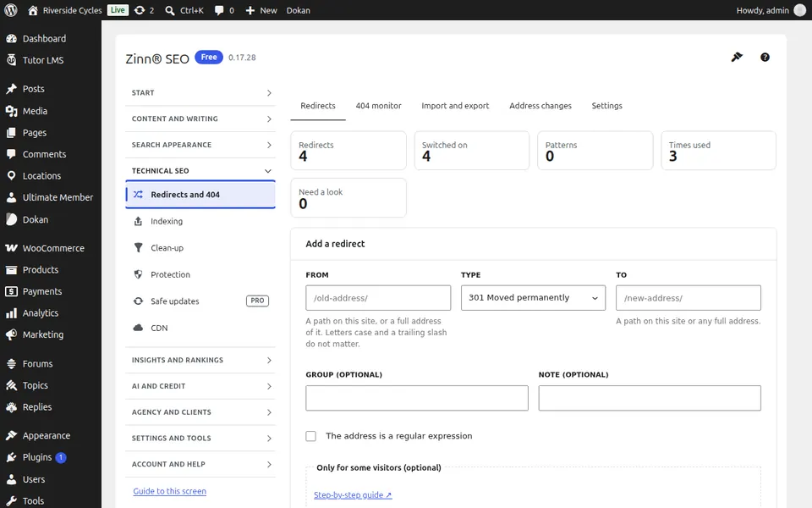The width and height of the screenshot is (812, 508).
Task: Click the Analytics bar chart icon
Action: pyautogui.click(x=11, y=313)
